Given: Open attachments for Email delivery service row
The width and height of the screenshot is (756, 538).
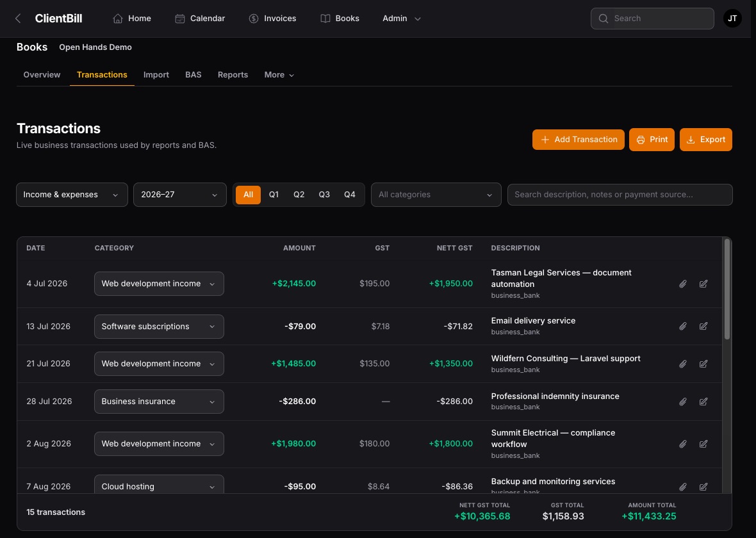Looking at the screenshot, I should coord(683,327).
